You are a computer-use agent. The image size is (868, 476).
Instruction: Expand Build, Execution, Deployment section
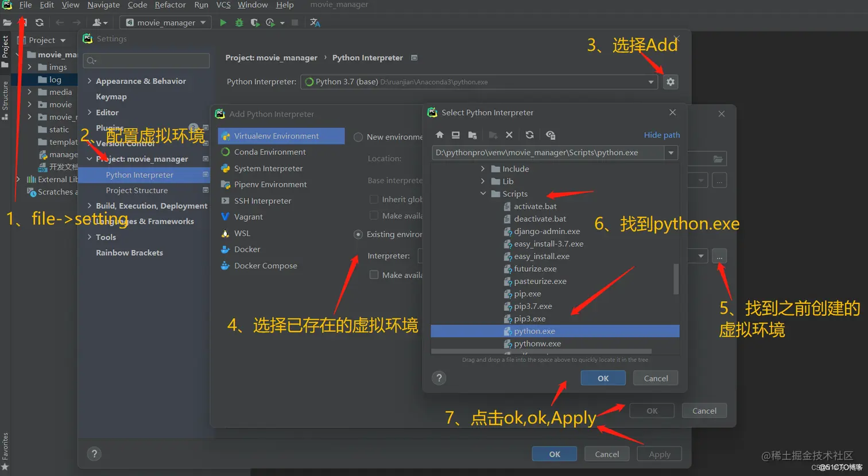pos(90,205)
